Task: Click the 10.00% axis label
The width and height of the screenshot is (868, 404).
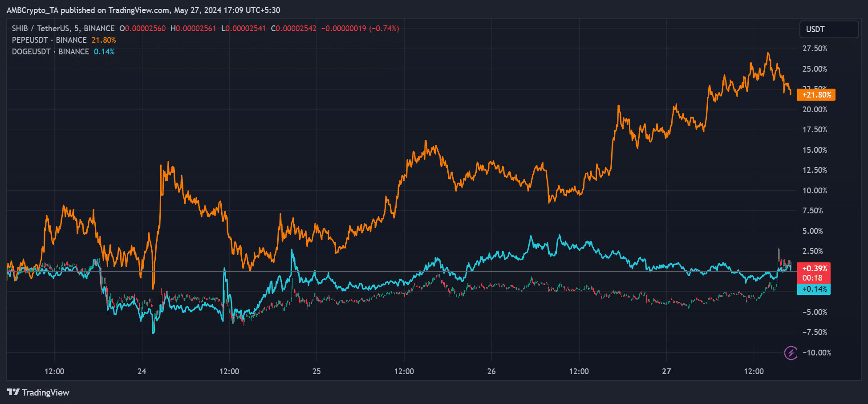Action: point(815,191)
